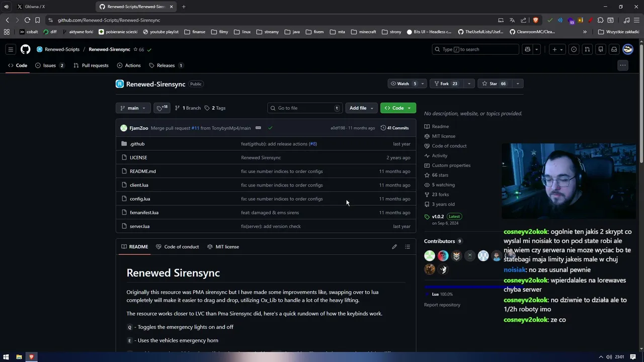Click first contributor avatar
The width and height of the screenshot is (644, 362).
tap(430, 256)
